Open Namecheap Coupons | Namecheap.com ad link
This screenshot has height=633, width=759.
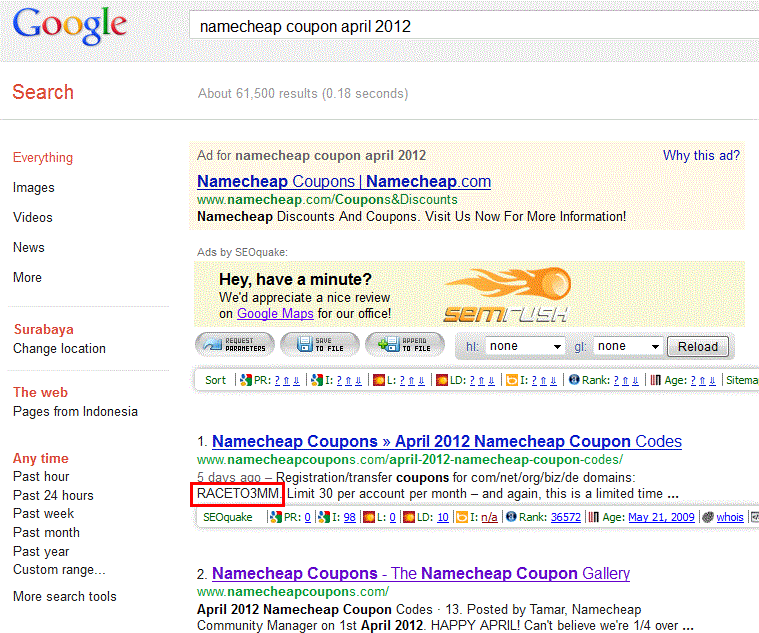pyautogui.click(x=344, y=181)
